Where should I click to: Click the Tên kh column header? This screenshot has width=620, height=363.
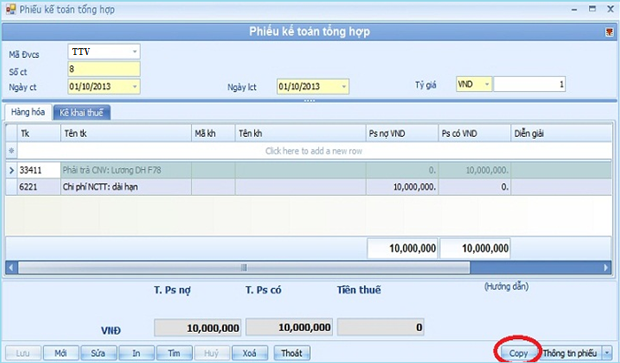pos(300,133)
